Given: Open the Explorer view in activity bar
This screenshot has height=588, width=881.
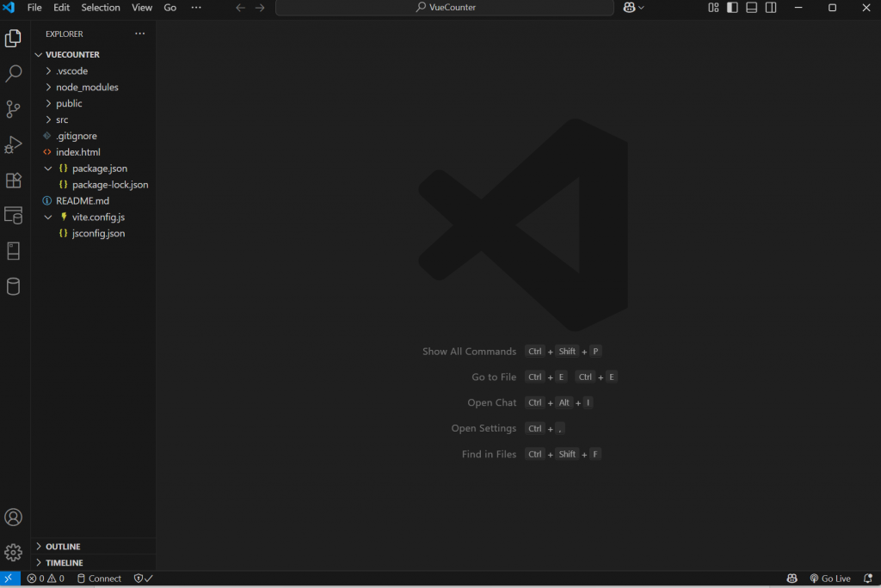Looking at the screenshot, I should pyautogui.click(x=14, y=38).
